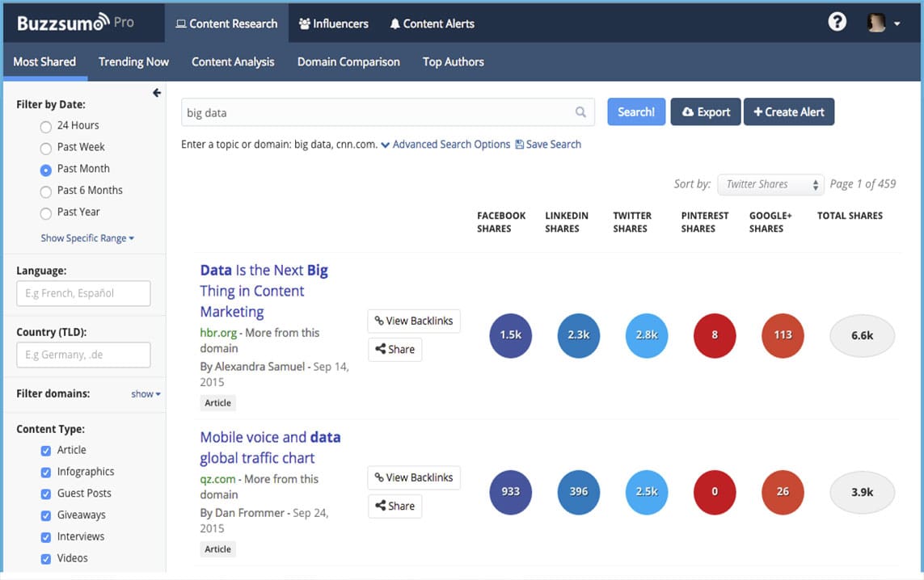Uncheck the Infographics content type

click(46, 471)
